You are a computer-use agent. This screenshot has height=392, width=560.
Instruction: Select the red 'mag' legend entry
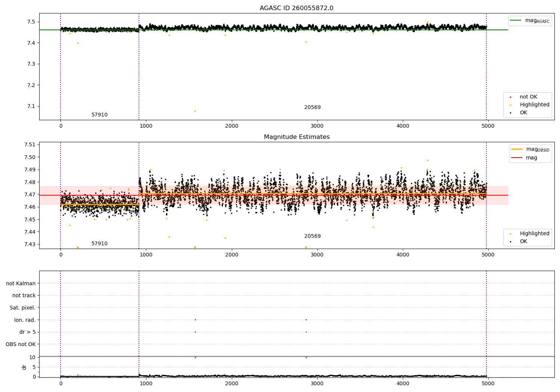pyautogui.click(x=525, y=158)
